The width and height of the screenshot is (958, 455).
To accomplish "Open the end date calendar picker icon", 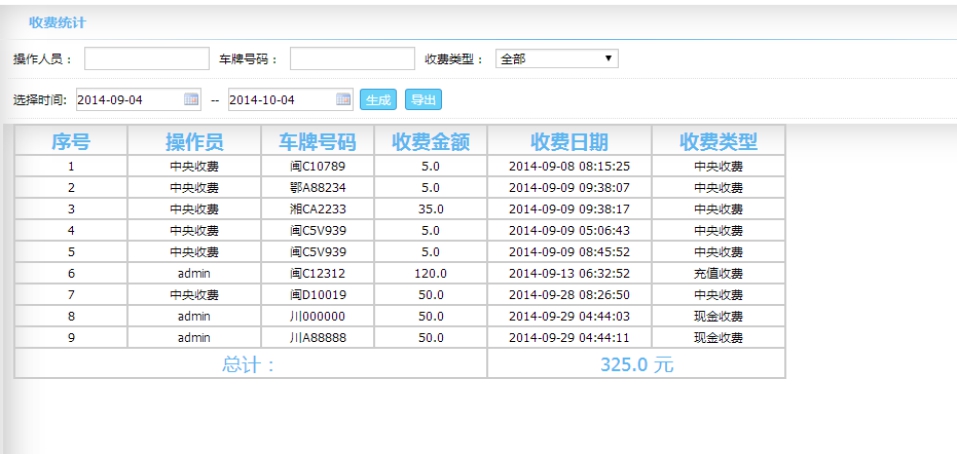I will pos(343,99).
